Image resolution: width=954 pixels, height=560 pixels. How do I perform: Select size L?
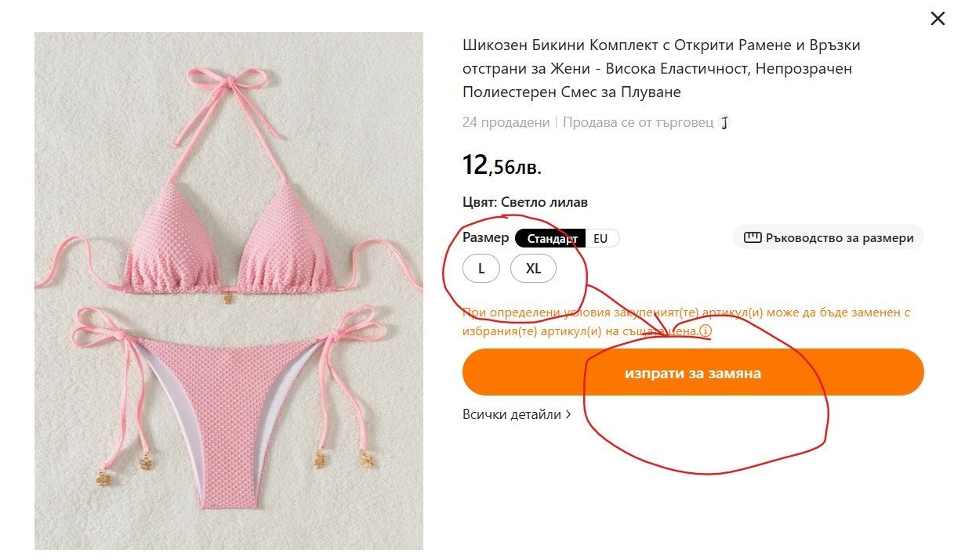pyautogui.click(x=482, y=269)
